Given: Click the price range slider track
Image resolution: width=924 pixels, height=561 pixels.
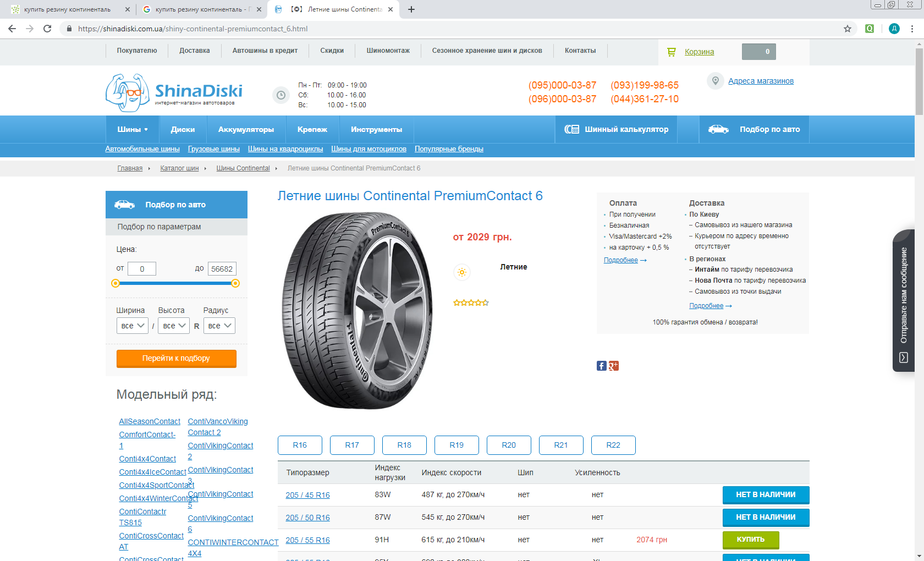Looking at the screenshot, I should click(x=175, y=283).
